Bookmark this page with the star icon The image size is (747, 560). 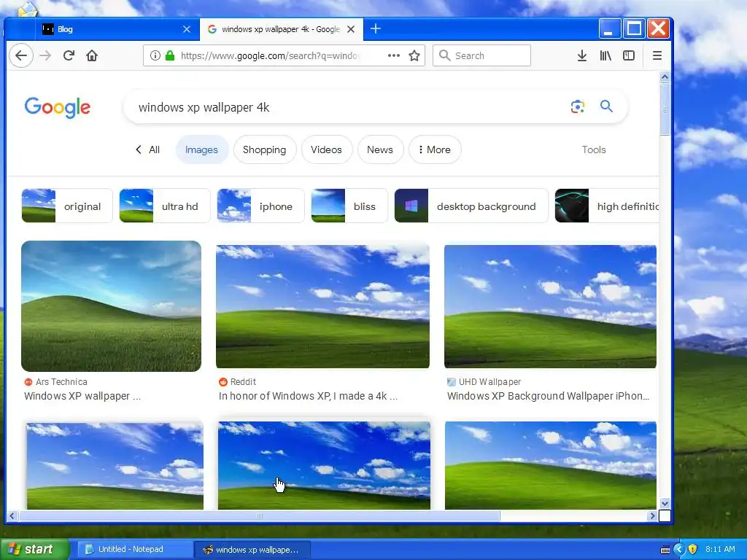point(414,55)
